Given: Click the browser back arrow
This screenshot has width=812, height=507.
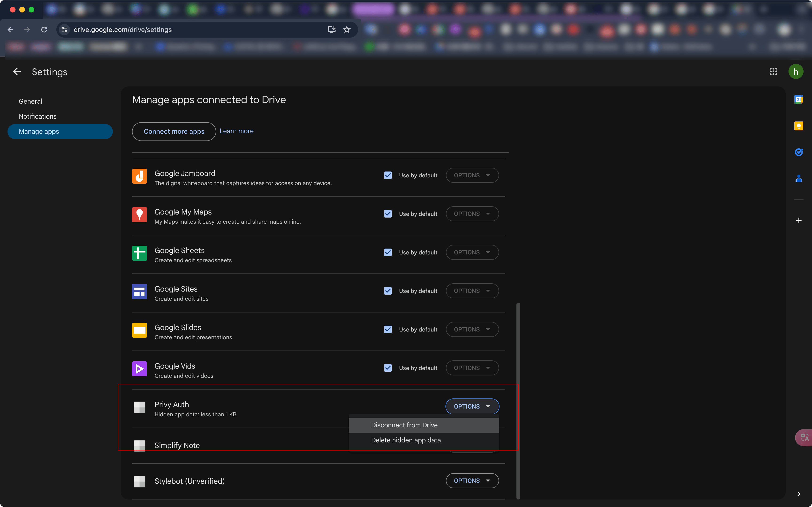Looking at the screenshot, I should pos(10,30).
